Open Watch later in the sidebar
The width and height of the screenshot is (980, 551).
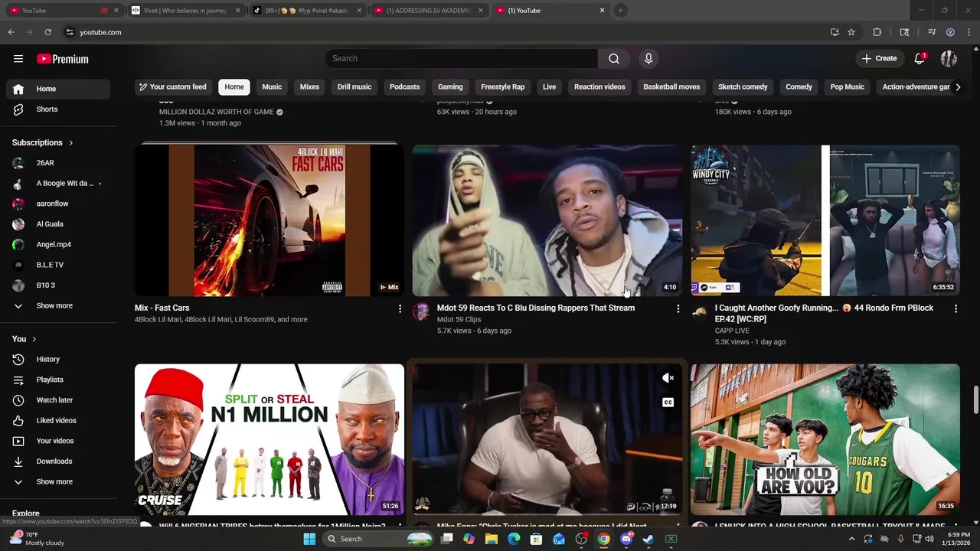(58, 399)
